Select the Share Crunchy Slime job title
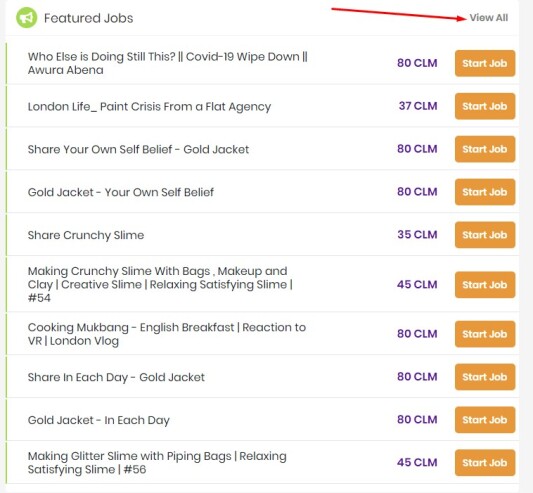Image resolution: width=533 pixels, height=493 pixels. (86, 235)
